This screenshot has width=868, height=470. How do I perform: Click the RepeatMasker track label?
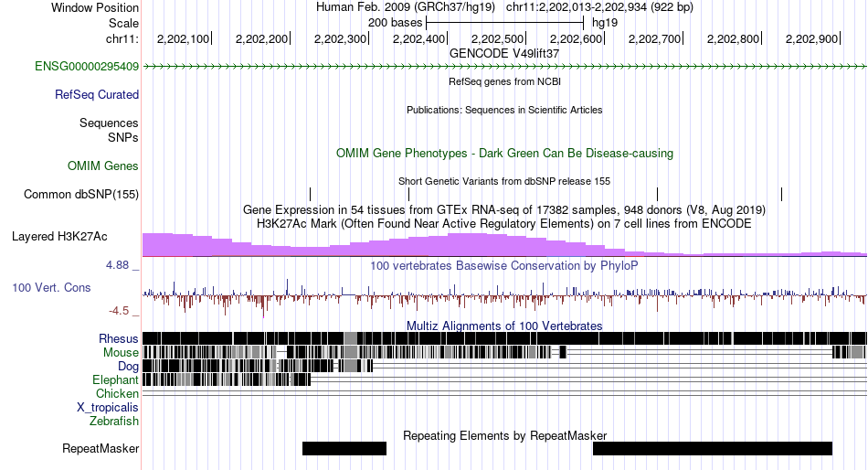[101, 448]
